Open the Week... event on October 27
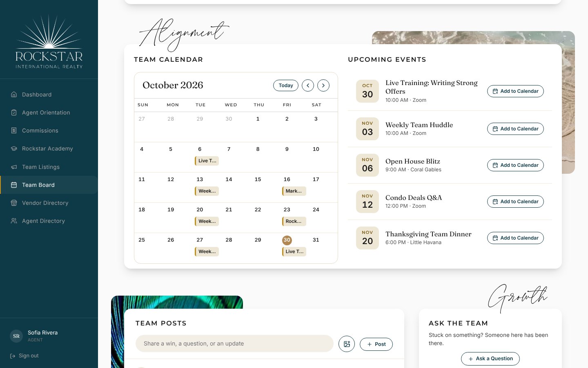Image resolution: width=588 pixels, height=368 pixels. (207, 251)
